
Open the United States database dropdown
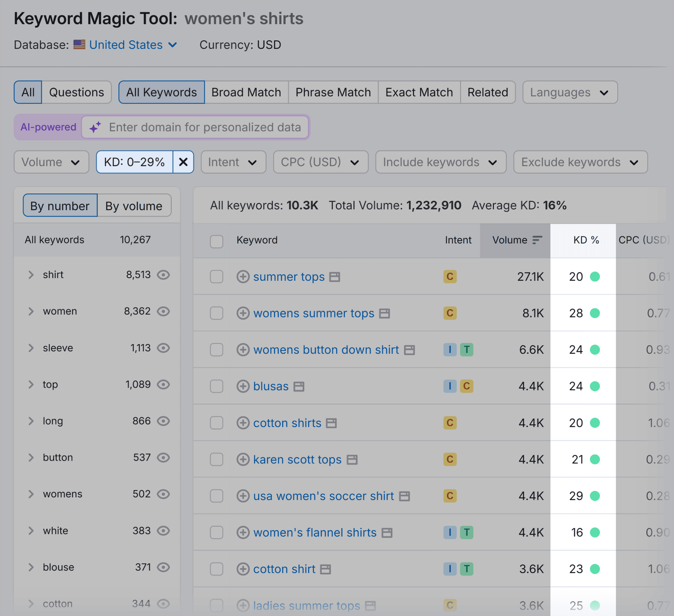(x=133, y=45)
